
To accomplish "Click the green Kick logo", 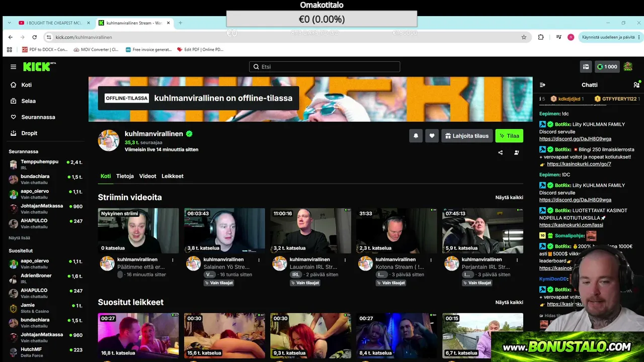I will point(39,66).
